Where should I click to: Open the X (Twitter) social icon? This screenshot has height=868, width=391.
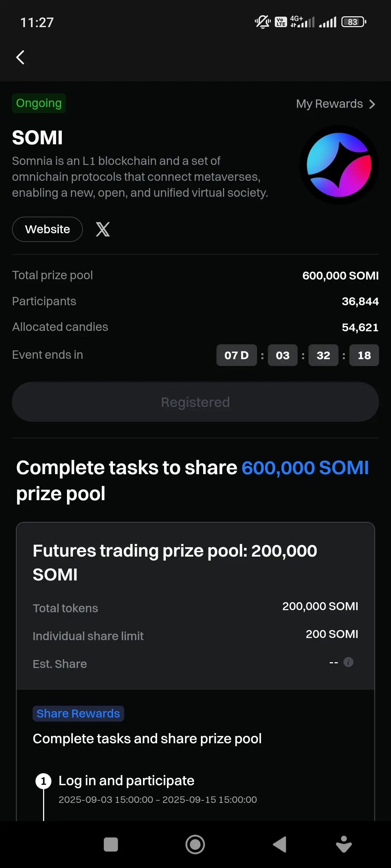103,229
